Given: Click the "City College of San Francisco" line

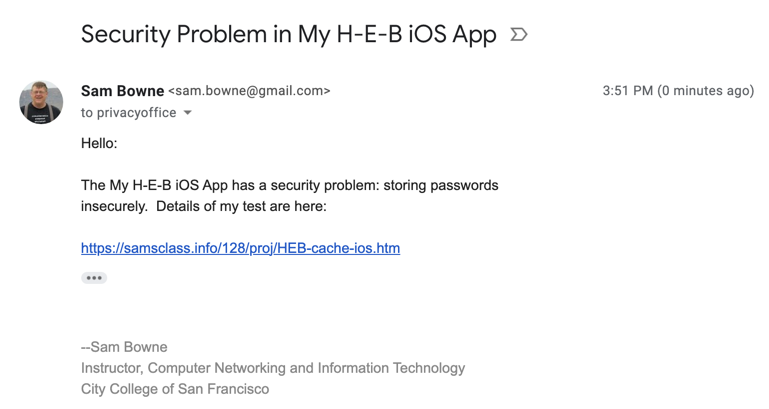Looking at the screenshot, I should tap(175, 389).
